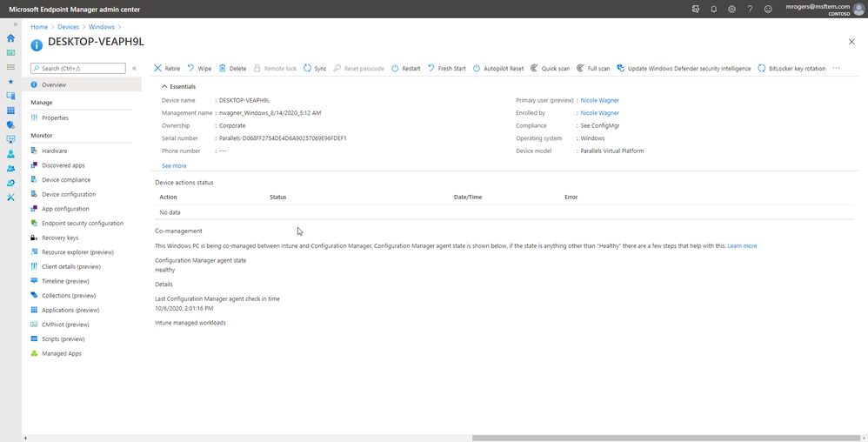Click the horizontal scrollbar thumb
This screenshot has width=868, height=442.
[x=666, y=438]
